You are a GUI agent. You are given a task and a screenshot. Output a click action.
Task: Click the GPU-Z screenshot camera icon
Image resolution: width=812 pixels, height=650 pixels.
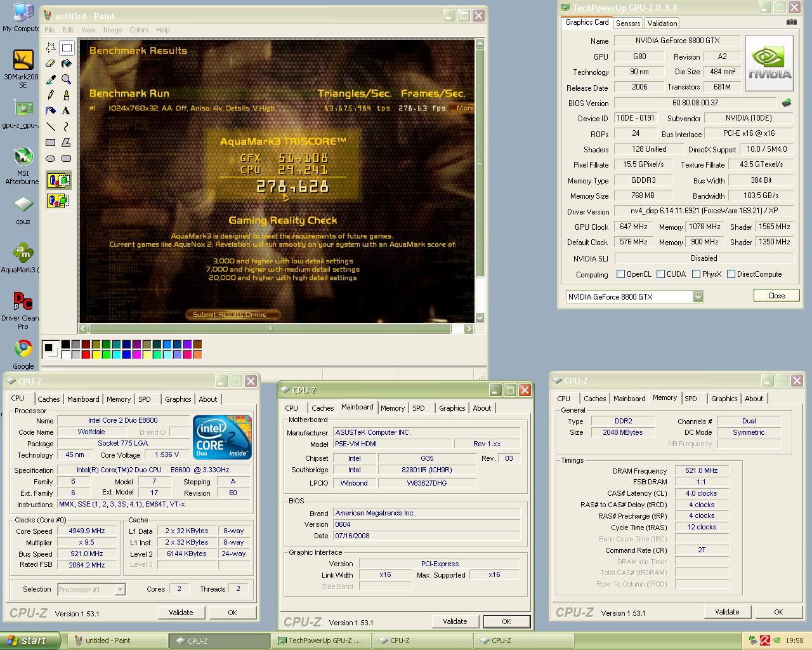pyautogui.click(x=791, y=22)
